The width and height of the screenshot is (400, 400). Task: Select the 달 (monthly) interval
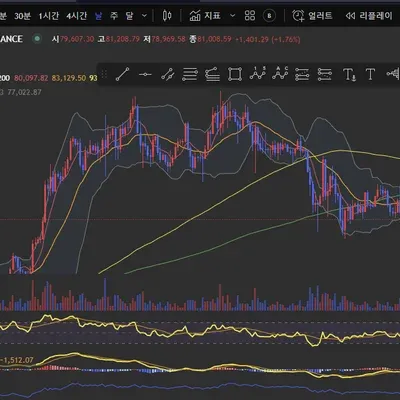[129, 16]
